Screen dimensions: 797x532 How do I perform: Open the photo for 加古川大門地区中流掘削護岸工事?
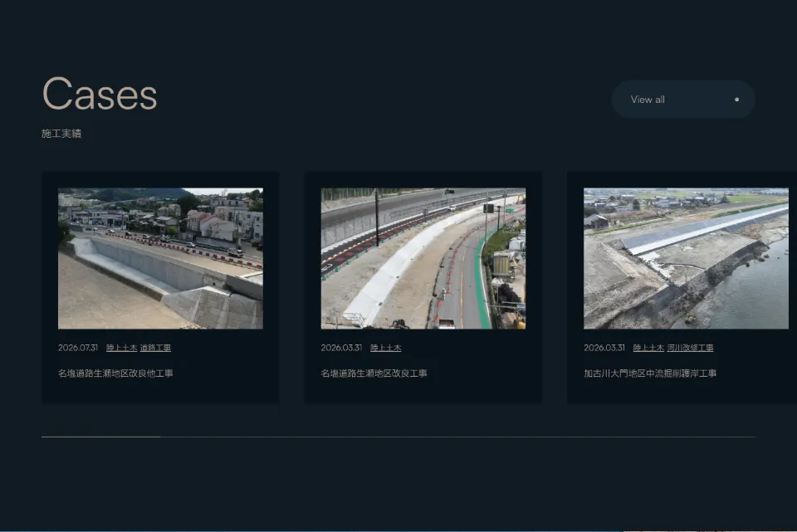tap(687, 259)
